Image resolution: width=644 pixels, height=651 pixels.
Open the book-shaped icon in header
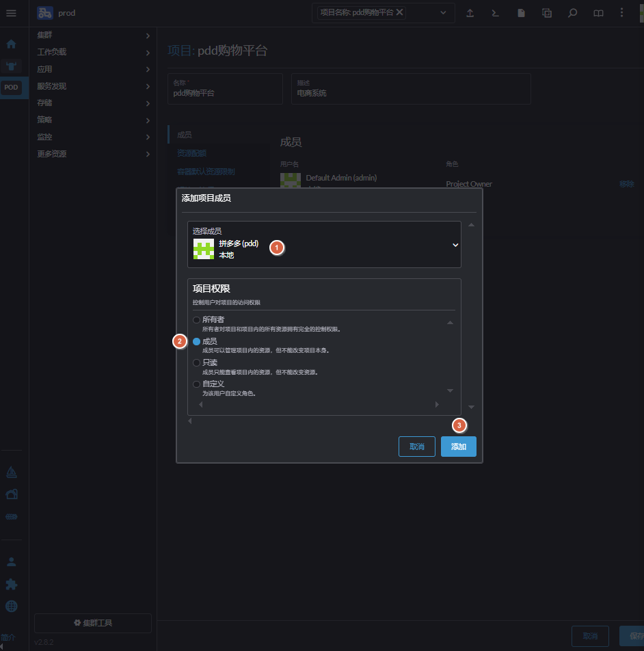(x=598, y=13)
